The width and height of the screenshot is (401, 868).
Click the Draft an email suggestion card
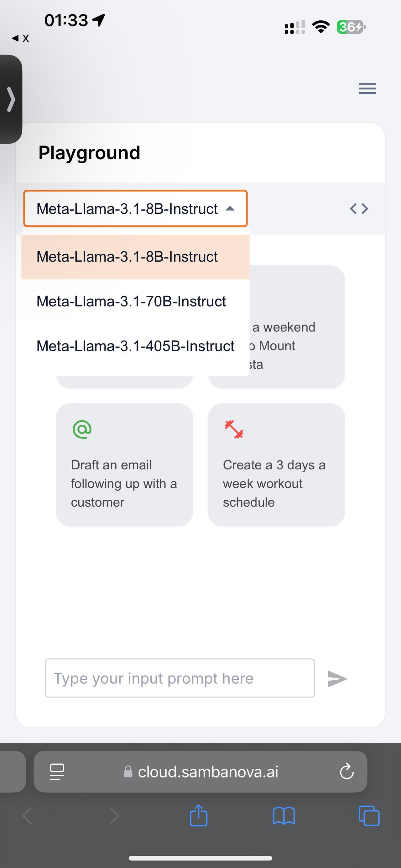pyautogui.click(x=124, y=464)
